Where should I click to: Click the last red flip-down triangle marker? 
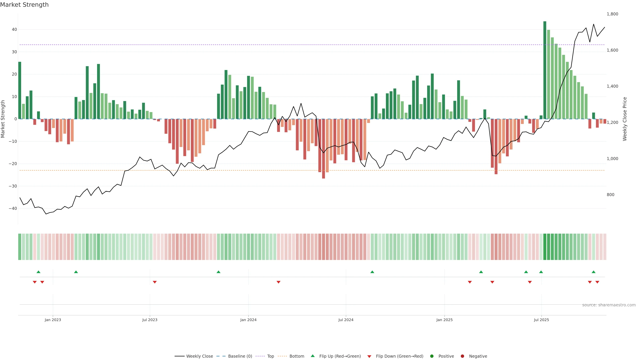[x=597, y=282]
